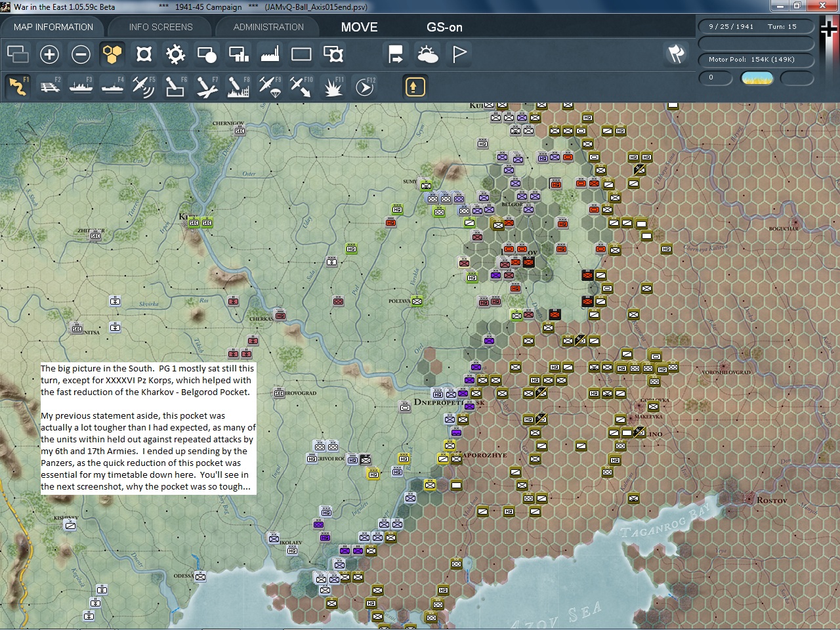Click the Taganrog Bay label
The image size is (840, 630).
point(665,522)
